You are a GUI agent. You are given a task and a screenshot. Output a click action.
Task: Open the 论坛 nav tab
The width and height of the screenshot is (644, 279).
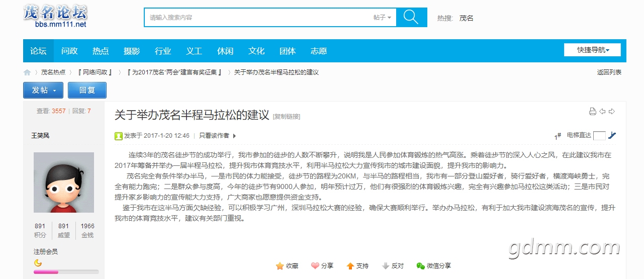click(38, 51)
